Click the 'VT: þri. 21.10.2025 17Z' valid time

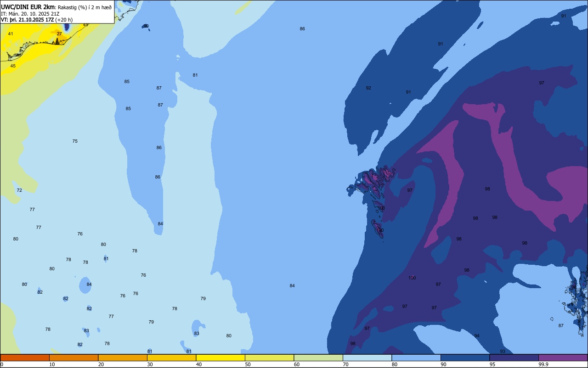pos(28,20)
